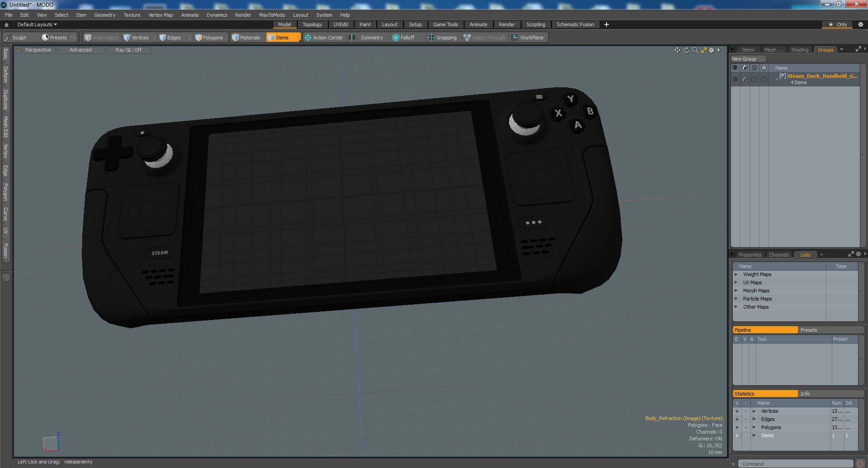Image resolution: width=868 pixels, height=468 pixels.
Task: Click the record circle button beside Command
Action: [x=860, y=463]
